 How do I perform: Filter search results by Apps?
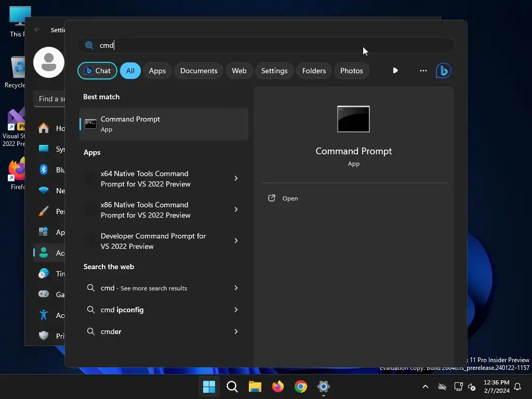click(157, 71)
